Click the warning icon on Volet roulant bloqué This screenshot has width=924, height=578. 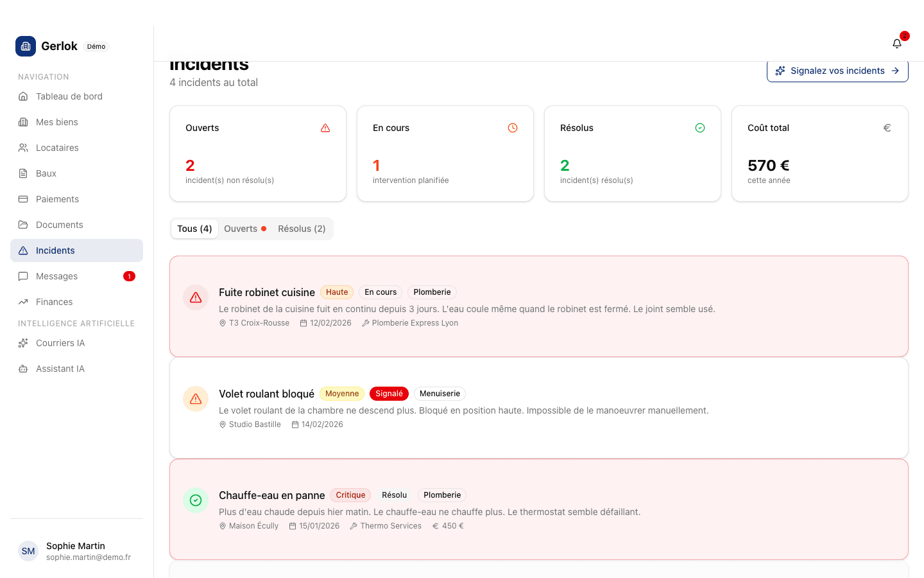[196, 399]
